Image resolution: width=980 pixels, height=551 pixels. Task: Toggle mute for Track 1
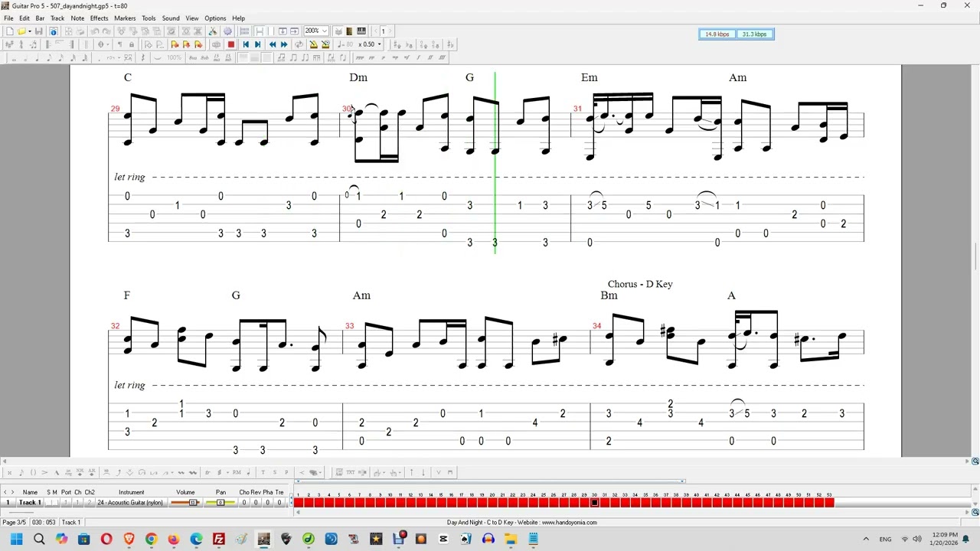(x=54, y=503)
